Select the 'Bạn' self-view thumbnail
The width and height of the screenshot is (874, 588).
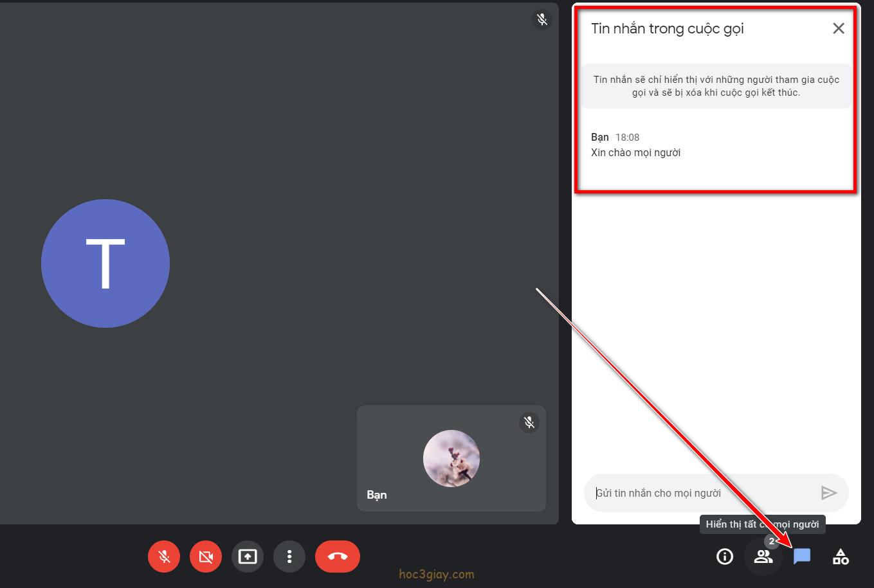[451, 459]
